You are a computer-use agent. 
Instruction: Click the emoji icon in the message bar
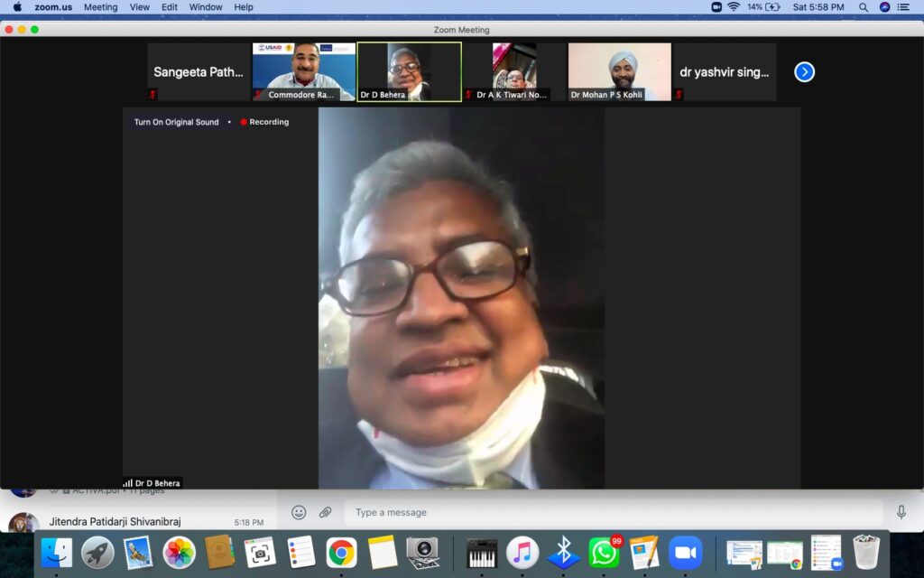[299, 513]
